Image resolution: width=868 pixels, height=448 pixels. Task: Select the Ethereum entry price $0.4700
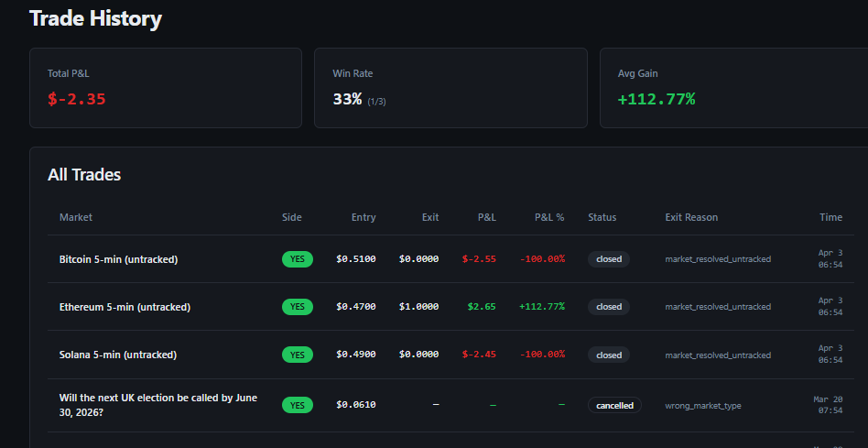tap(356, 307)
